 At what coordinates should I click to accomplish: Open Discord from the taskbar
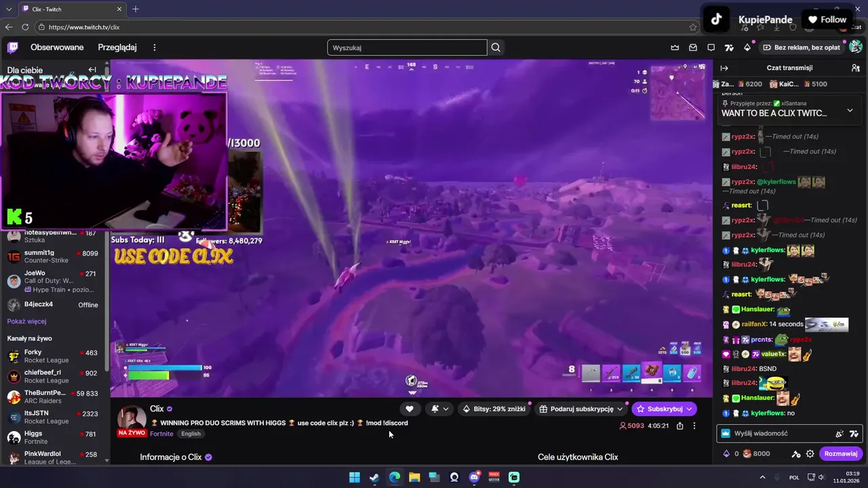click(475, 477)
